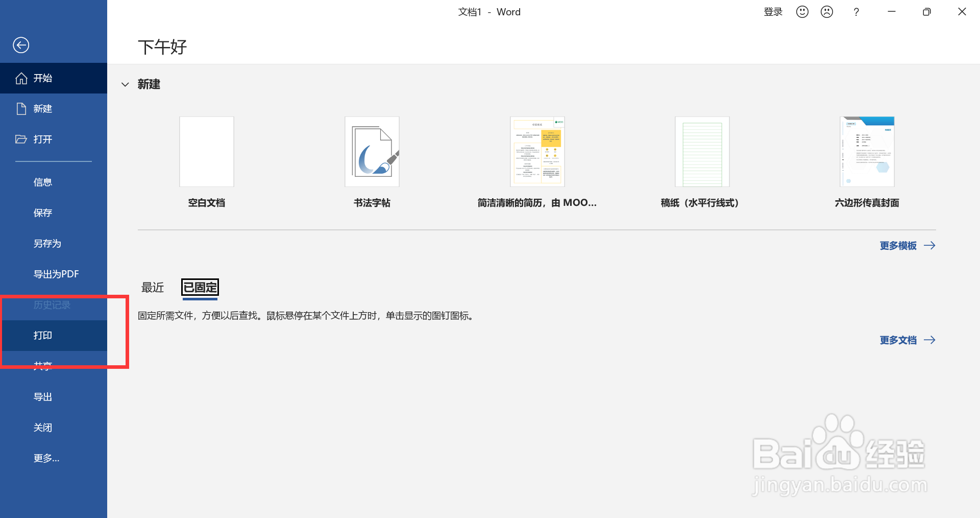Open the 打开 file section
This screenshot has height=518, width=980.
(43, 139)
